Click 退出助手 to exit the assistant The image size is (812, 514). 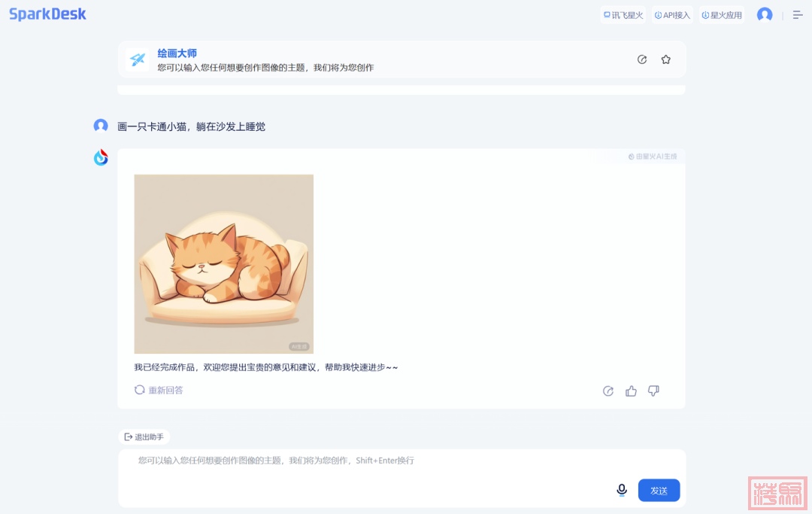(144, 437)
